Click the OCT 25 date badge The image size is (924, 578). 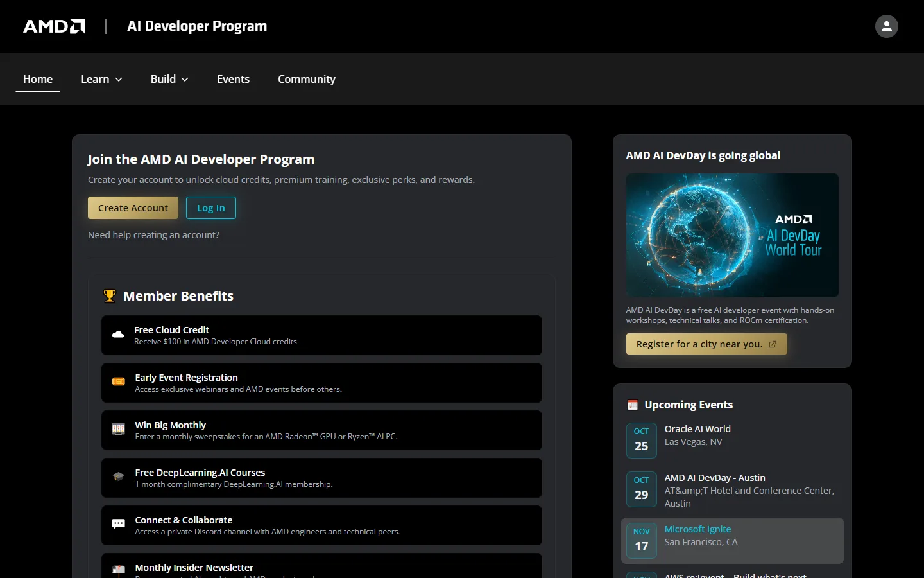[x=642, y=440]
